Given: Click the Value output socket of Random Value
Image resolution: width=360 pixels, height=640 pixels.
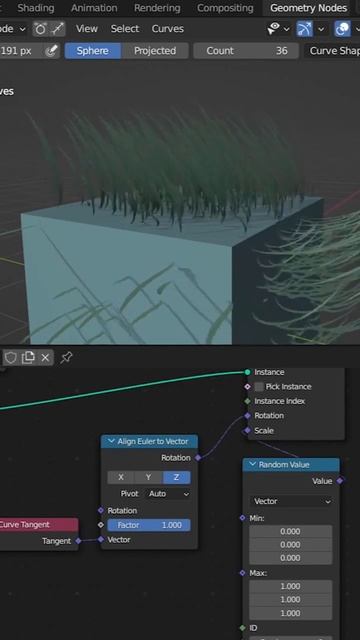Looking at the screenshot, I should [x=340, y=481].
